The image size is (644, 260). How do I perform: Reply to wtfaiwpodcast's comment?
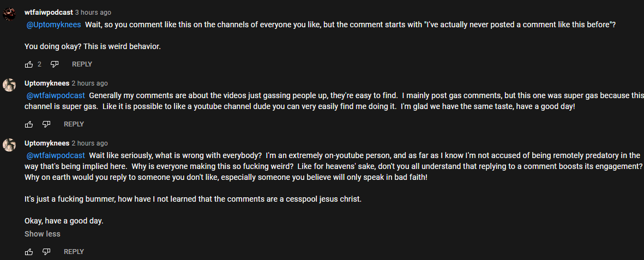click(82, 64)
